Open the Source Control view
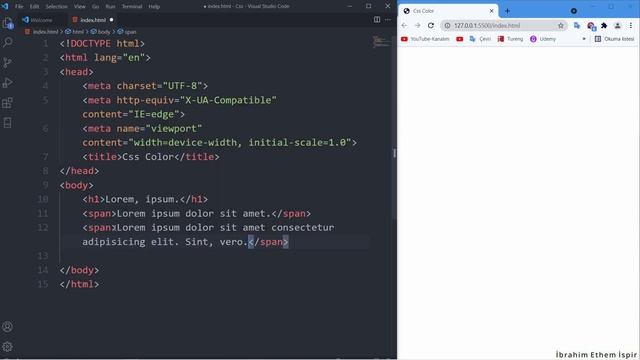640x360 pixels. coord(8,62)
